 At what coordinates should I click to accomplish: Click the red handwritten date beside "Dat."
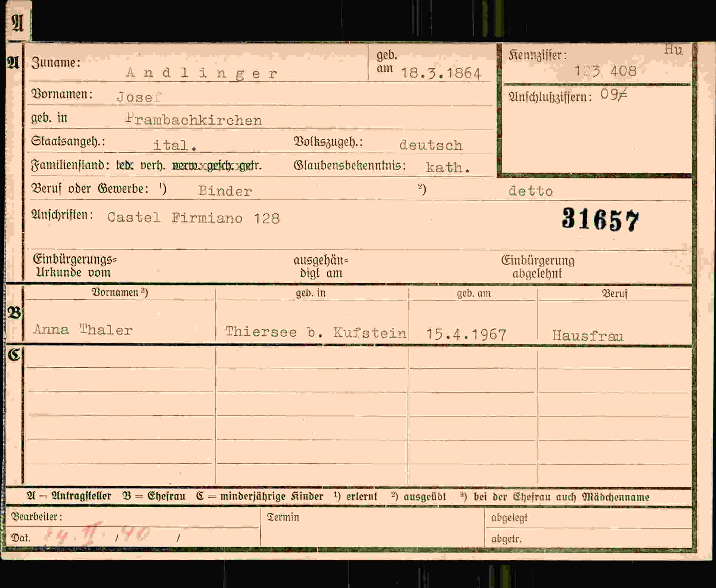(97, 533)
